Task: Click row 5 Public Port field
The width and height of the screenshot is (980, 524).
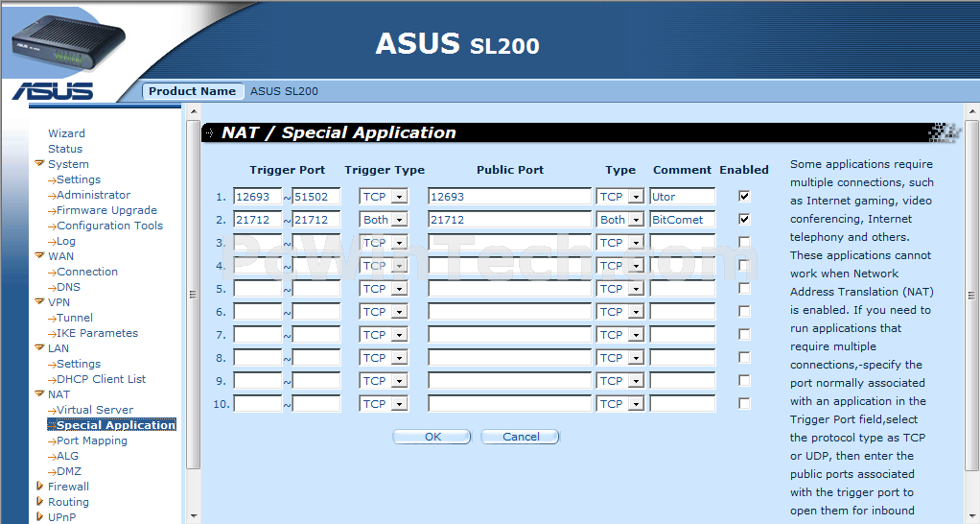Action: pyautogui.click(x=509, y=288)
